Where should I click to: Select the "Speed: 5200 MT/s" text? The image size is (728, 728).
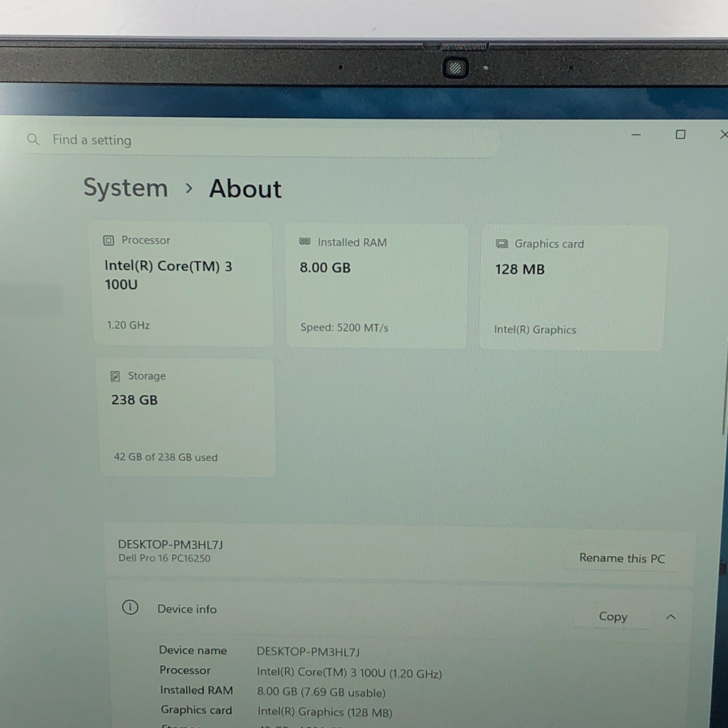coord(344,328)
